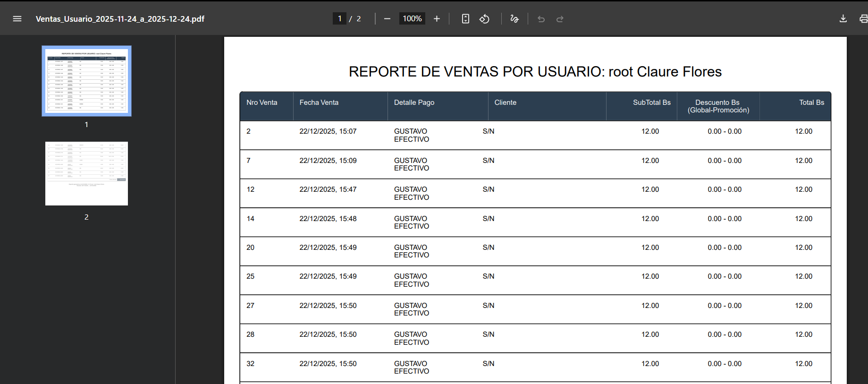868x384 pixels.
Task: Click the page number input field
Action: [339, 19]
